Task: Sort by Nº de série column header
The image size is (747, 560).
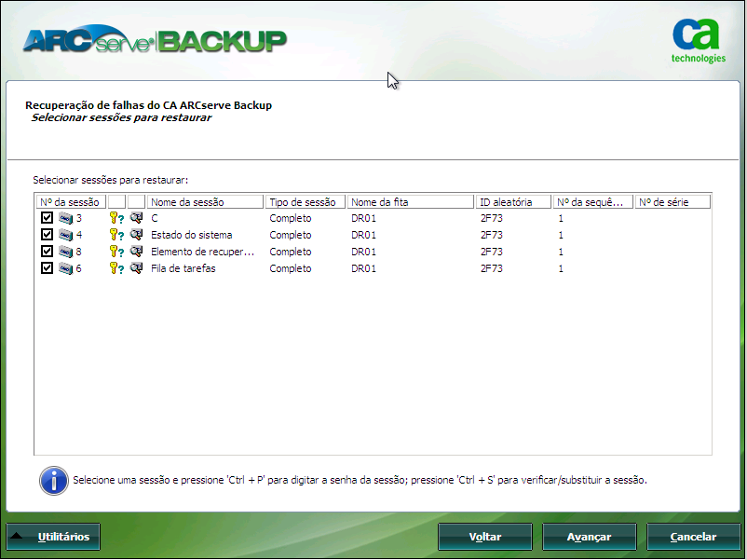Action: pos(672,202)
